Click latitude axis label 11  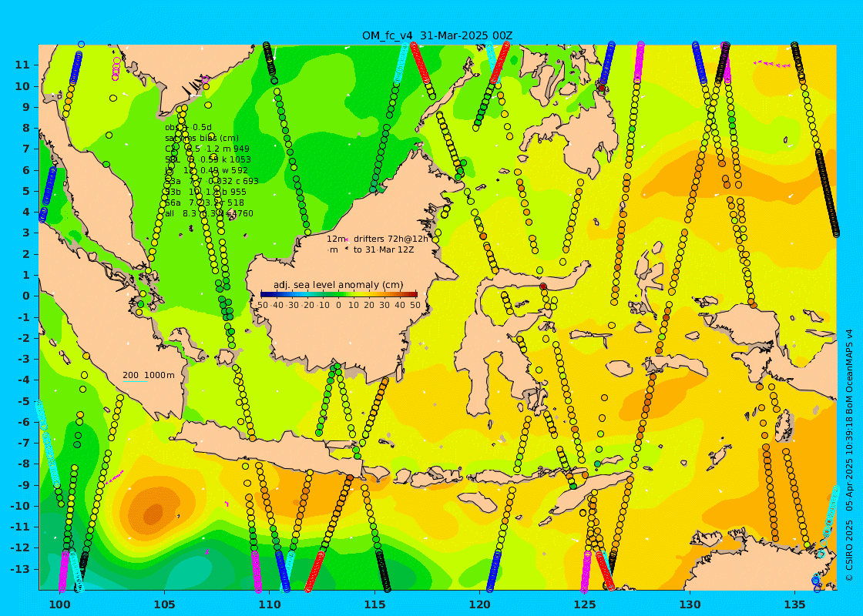(22, 65)
